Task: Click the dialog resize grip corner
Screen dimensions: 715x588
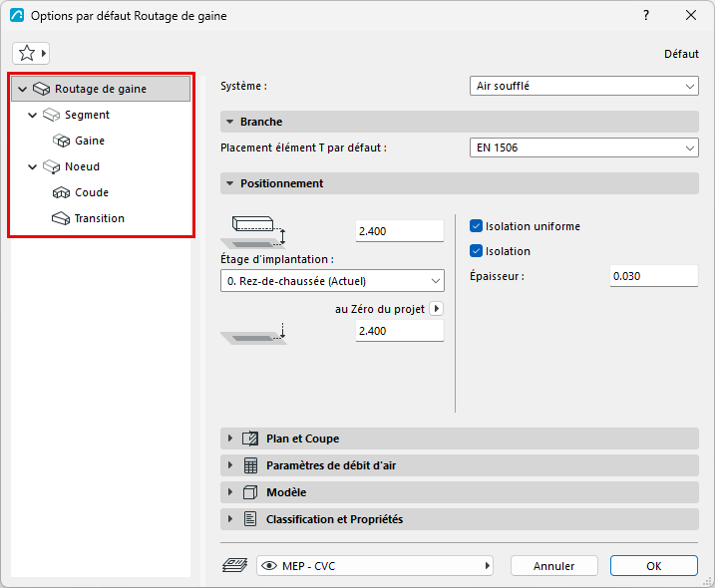Action: pyautogui.click(x=708, y=581)
